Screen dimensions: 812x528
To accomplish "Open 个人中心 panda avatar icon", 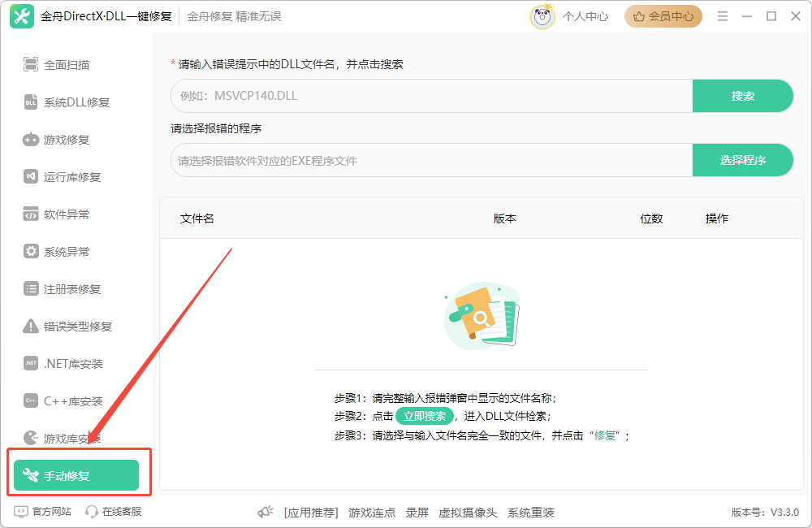I will click(542, 16).
